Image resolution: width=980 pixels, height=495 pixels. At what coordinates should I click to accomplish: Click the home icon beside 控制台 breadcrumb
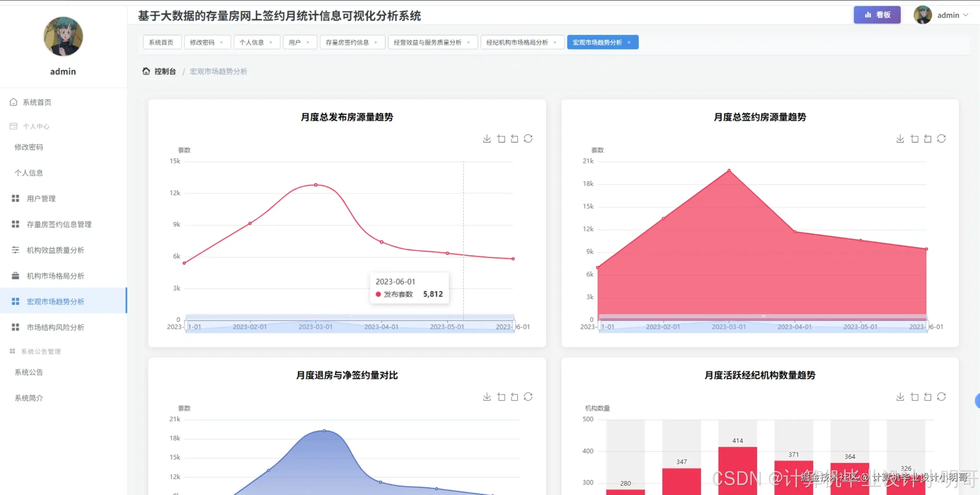click(x=146, y=71)
